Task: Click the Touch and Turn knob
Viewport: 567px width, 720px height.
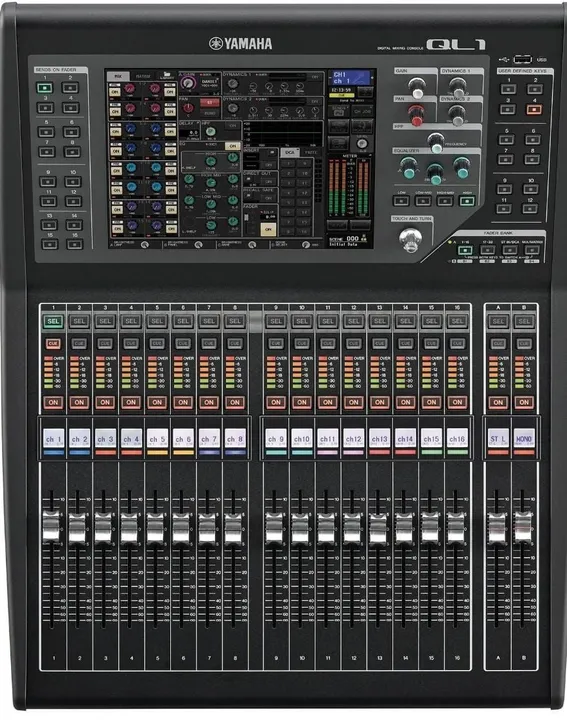Action: pyautogui.click(x=410, y=239)
